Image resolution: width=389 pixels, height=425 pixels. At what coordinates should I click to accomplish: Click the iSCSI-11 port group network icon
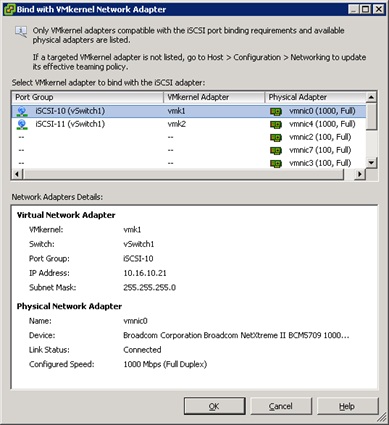(22, 124)
